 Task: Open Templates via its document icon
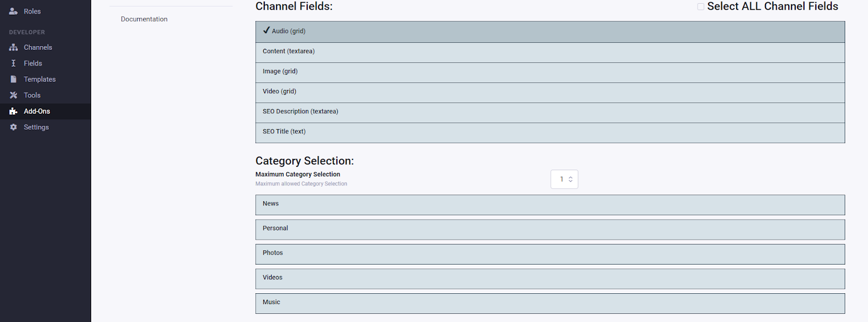pyautogui.click(x=14, y=79)
